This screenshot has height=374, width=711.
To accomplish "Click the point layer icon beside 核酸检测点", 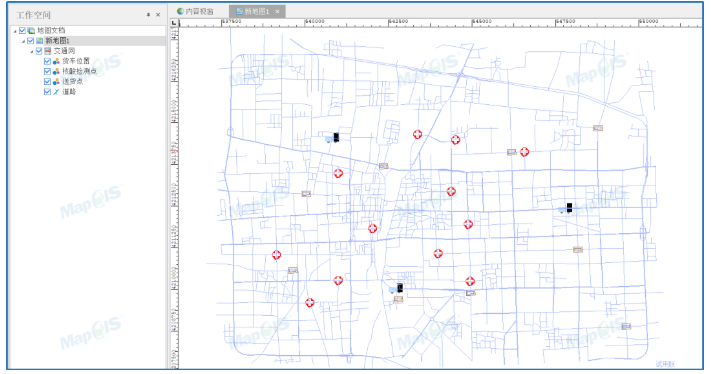I will click(x=56, y=72).
